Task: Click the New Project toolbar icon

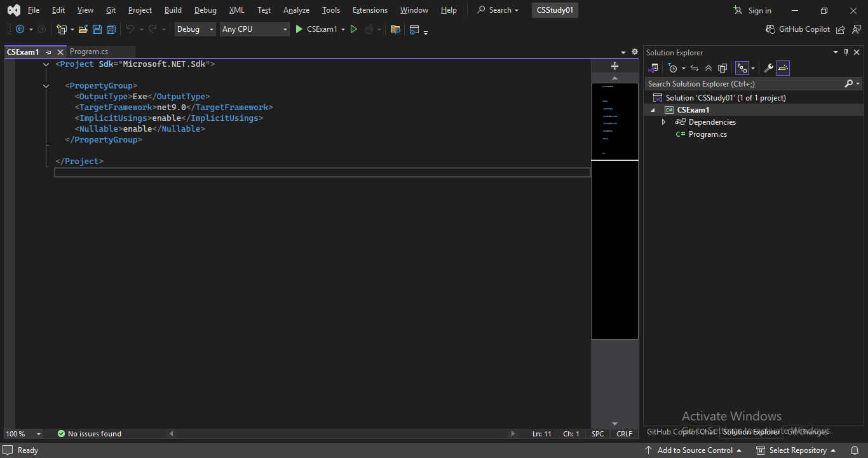Action: [x=62, y=29]
